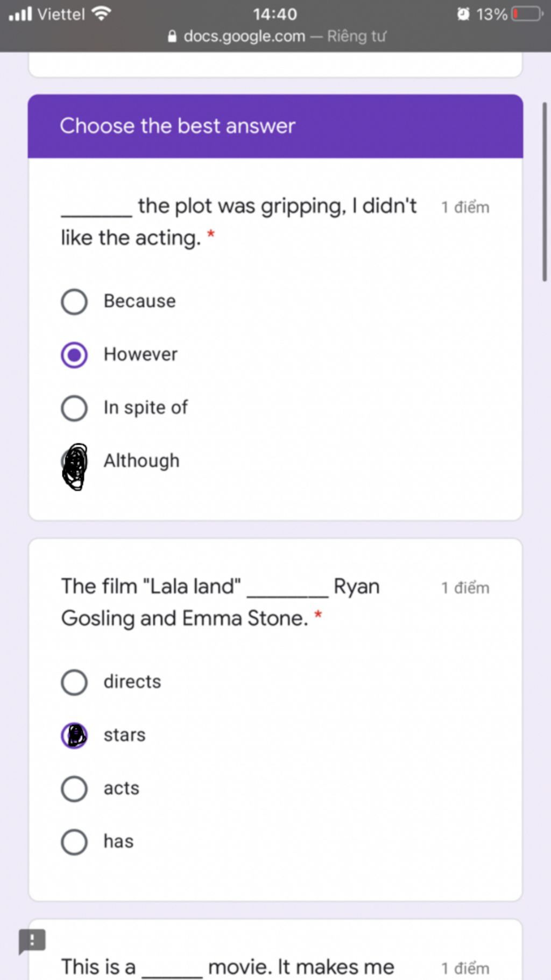The image size is (551, 980).
Task: Tap the 'Choose the best answer' header
Action: click(178, 126)
